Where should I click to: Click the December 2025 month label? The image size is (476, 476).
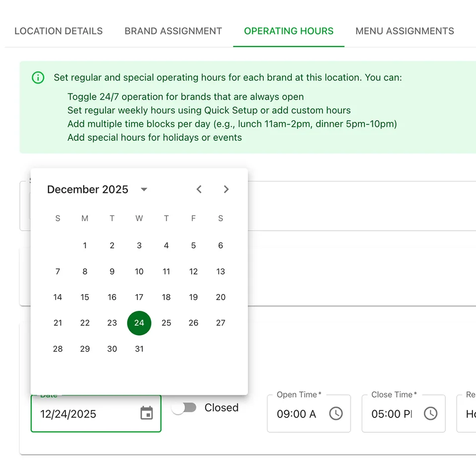88,189
